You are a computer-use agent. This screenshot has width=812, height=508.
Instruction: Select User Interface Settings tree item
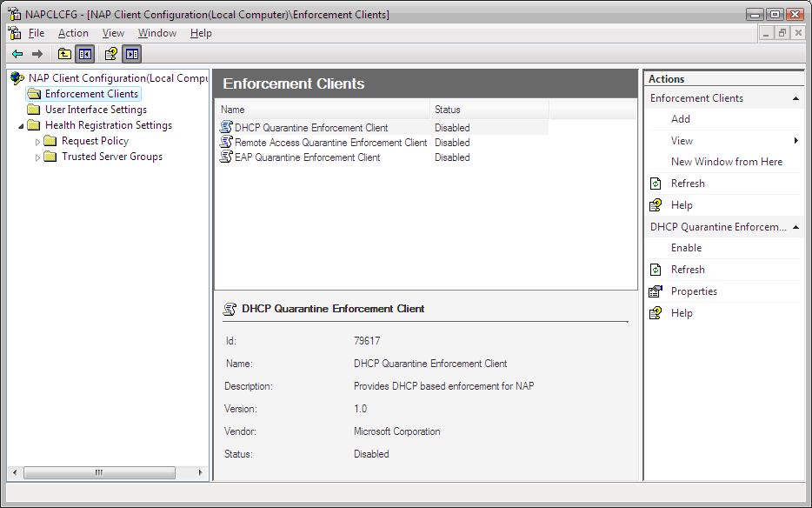coord(96,110)
